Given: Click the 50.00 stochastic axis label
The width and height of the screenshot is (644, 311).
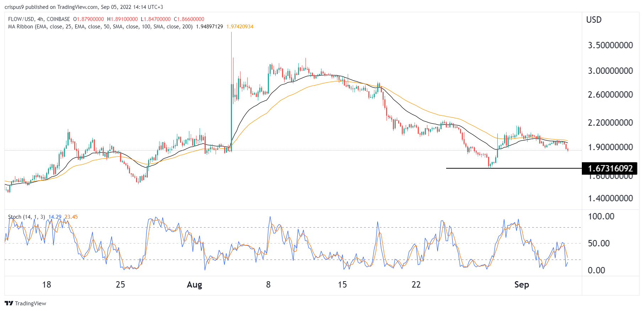Looking at the screenshot, I should coord(599,244).
